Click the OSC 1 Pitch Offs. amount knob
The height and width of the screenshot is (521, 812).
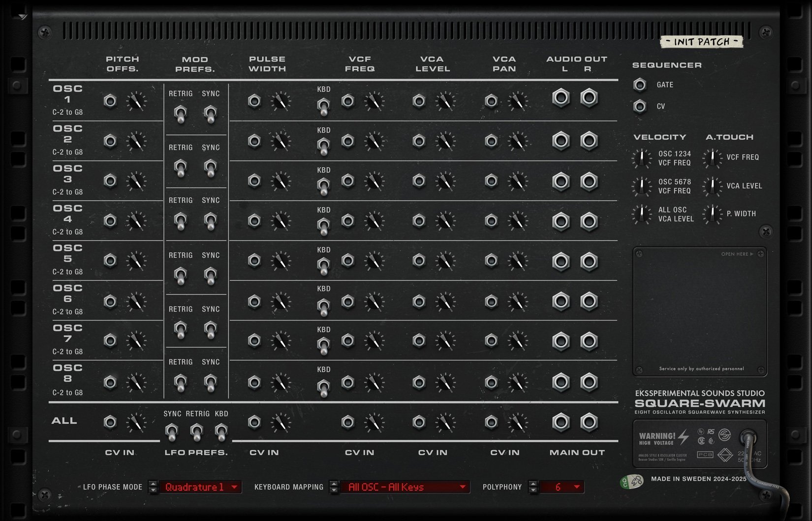click(136, 101)
